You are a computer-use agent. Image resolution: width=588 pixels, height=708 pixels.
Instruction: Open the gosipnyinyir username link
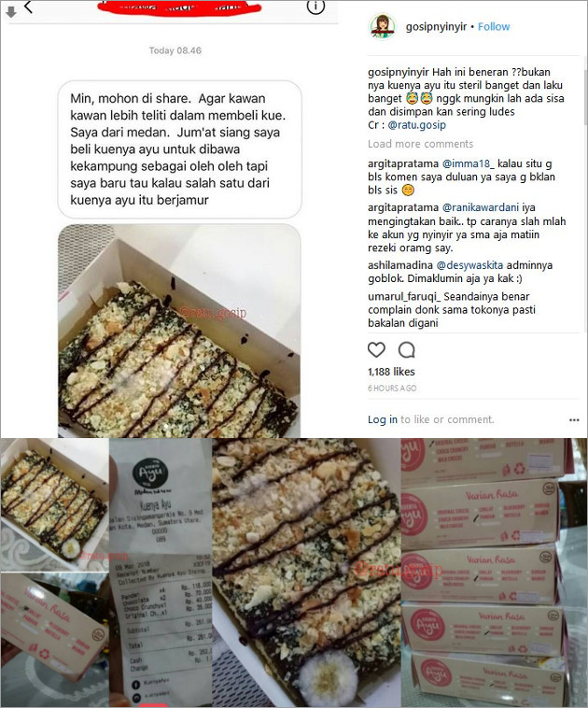[436, 27]
